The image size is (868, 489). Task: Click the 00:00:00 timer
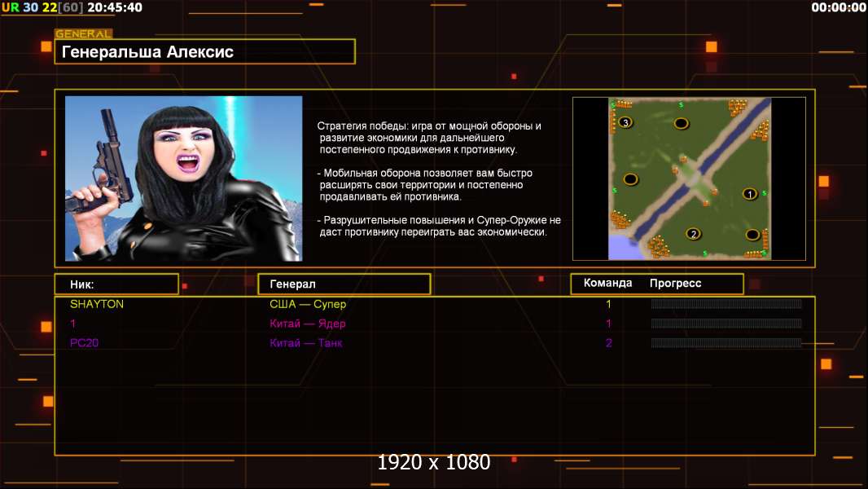click(839, 7)
